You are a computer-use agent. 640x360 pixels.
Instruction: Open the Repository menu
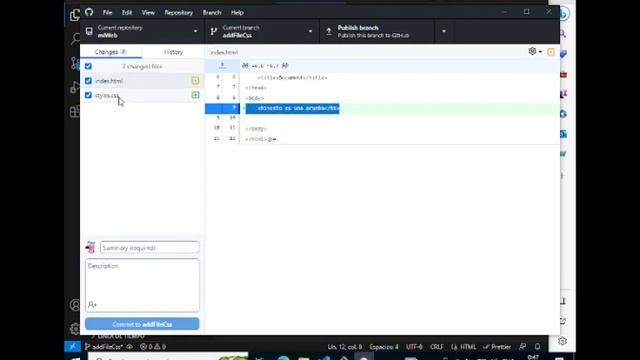point(178,12)
